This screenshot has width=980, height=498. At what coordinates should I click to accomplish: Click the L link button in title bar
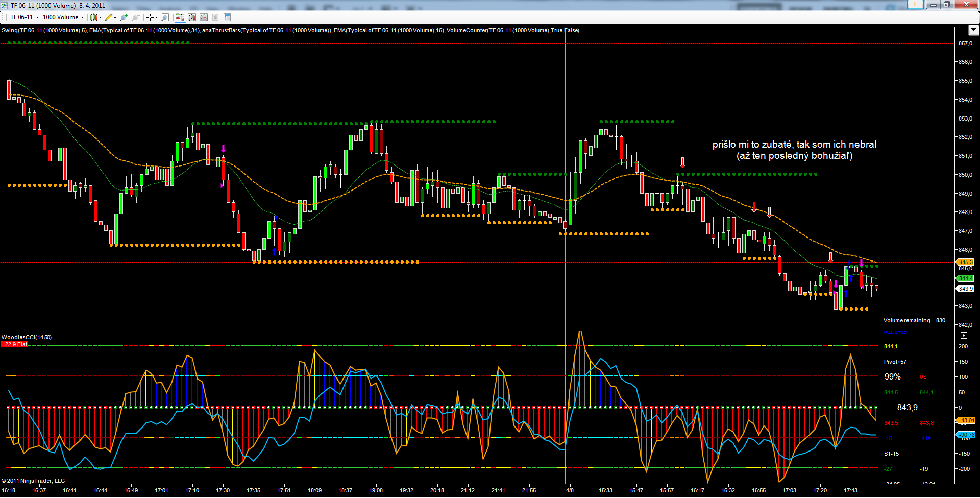pos(916,5)
